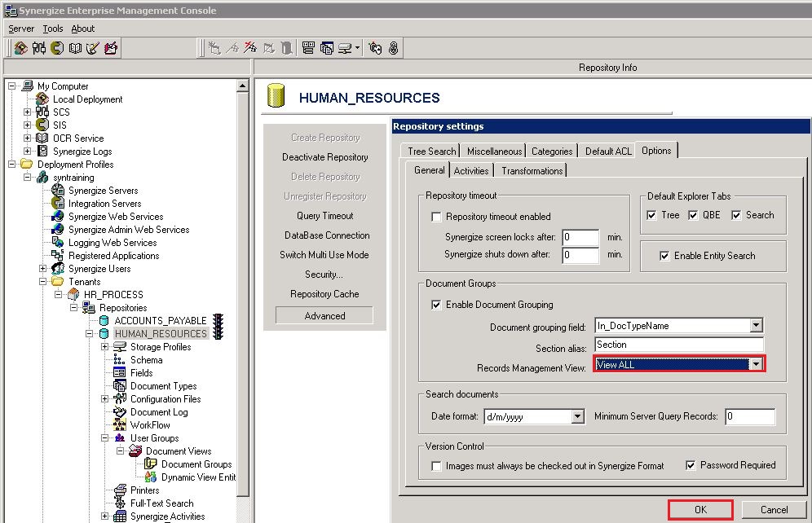Image resolution: width=812 pixels, height=523 pixels.
Task: Click the open-book OCR icon in the toolbar
Action: 75,48
